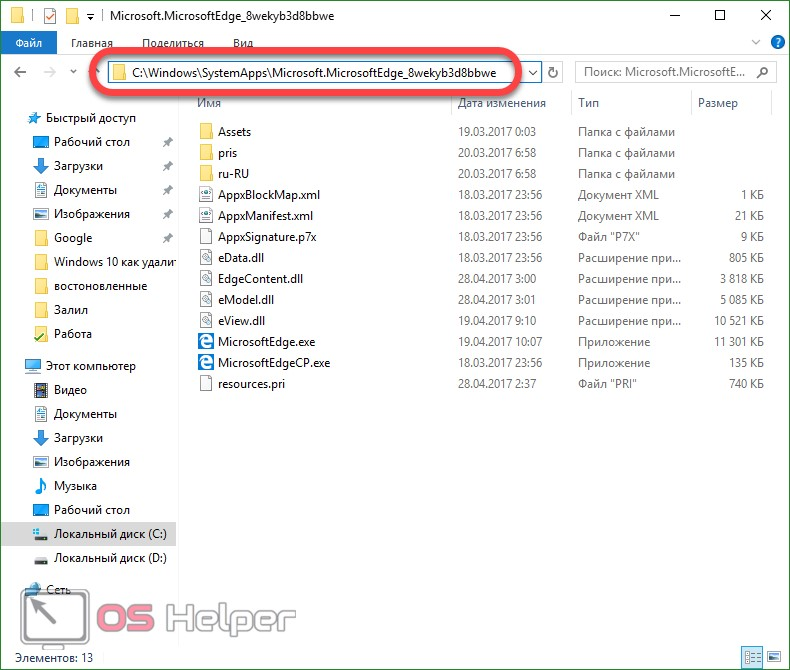Expand the ribbon with the chevron

[756, 42]
